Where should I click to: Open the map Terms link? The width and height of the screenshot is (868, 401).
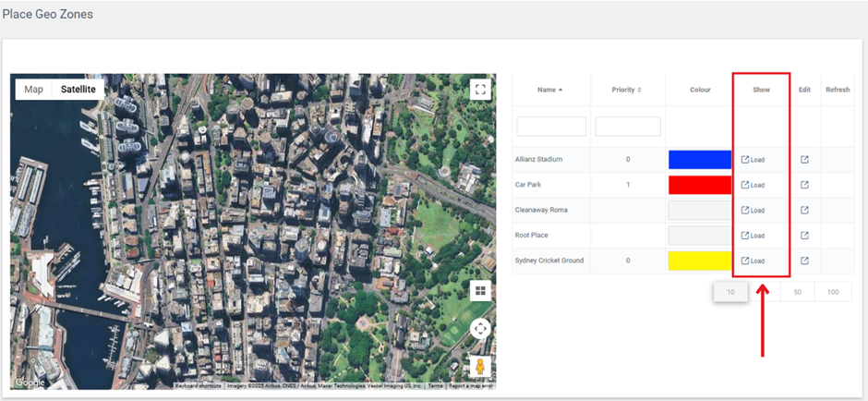pos(435,386)
